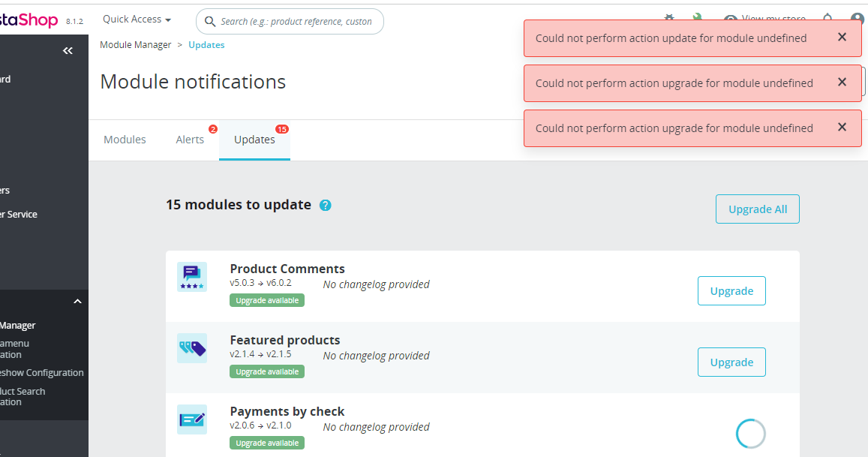Close the first upgrade error notification
The height and width of the screenshot is (457, 868).
point(842,83)
